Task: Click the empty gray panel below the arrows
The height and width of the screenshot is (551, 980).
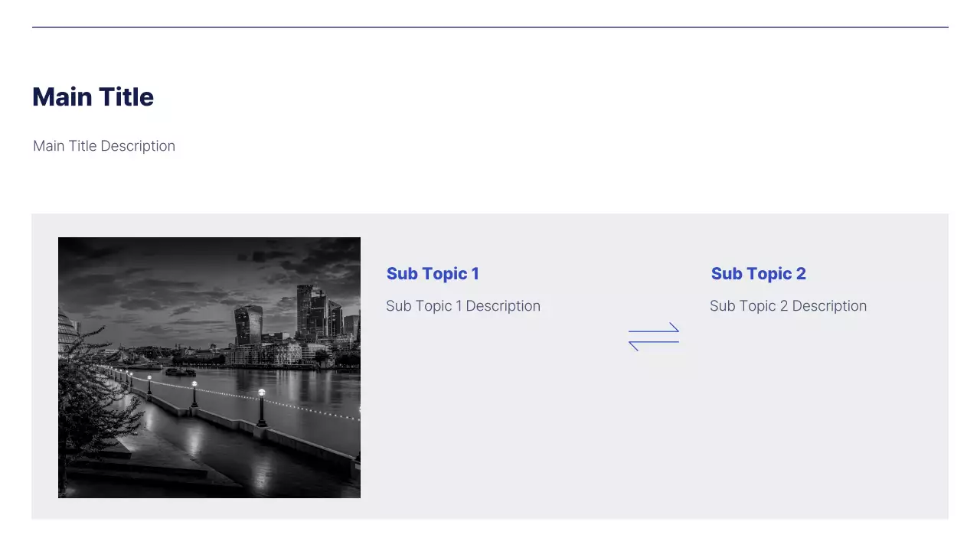Action: tap(654, 436)
